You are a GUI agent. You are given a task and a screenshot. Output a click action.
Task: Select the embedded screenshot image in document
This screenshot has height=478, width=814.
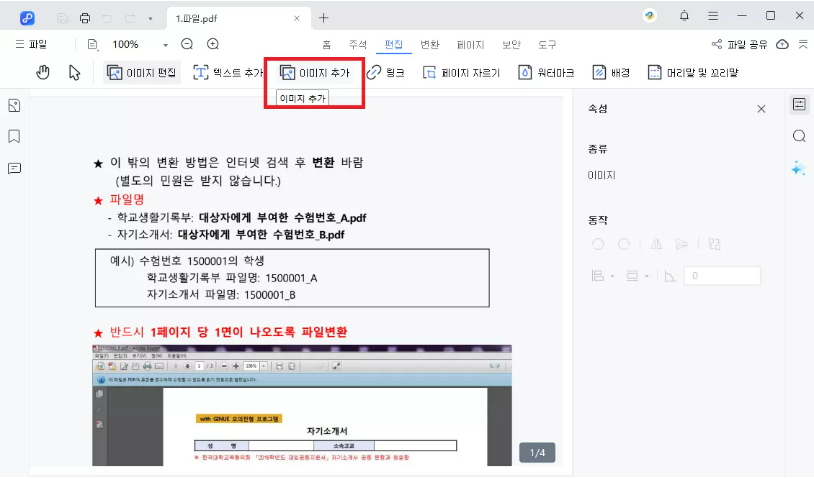pyautogui.click(x=302, y=405)
